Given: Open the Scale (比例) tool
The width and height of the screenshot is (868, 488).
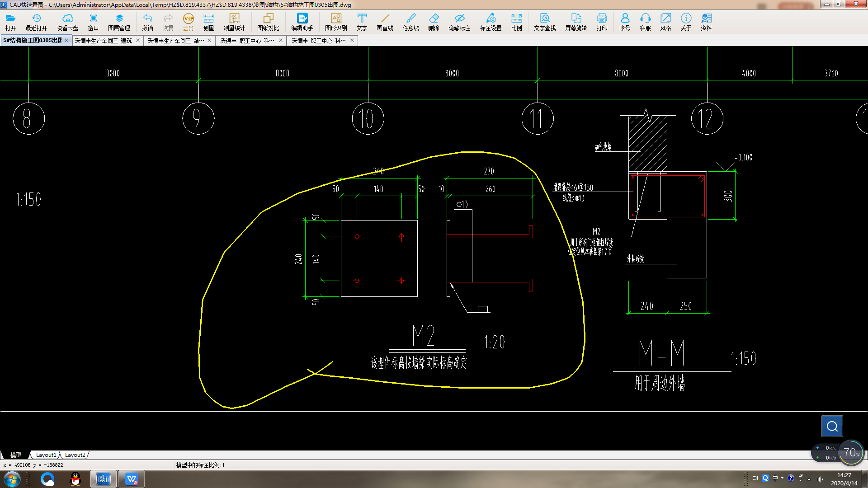Looking at the screenshot, I should tap(516, 22).
